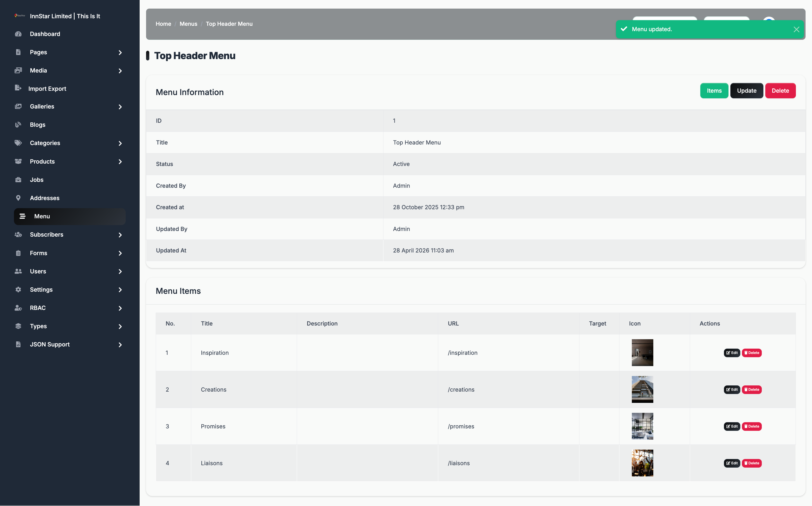The height and width of the screenshot is (506, 812).
Task: Edit the Promises menu item
Action: (x=732, y=426)
